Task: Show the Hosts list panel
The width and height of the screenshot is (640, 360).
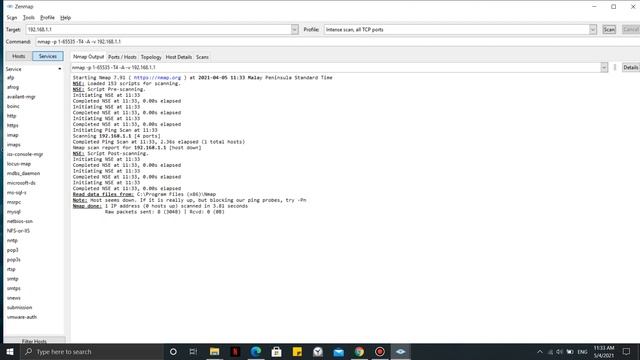Action: coord(18,56)
